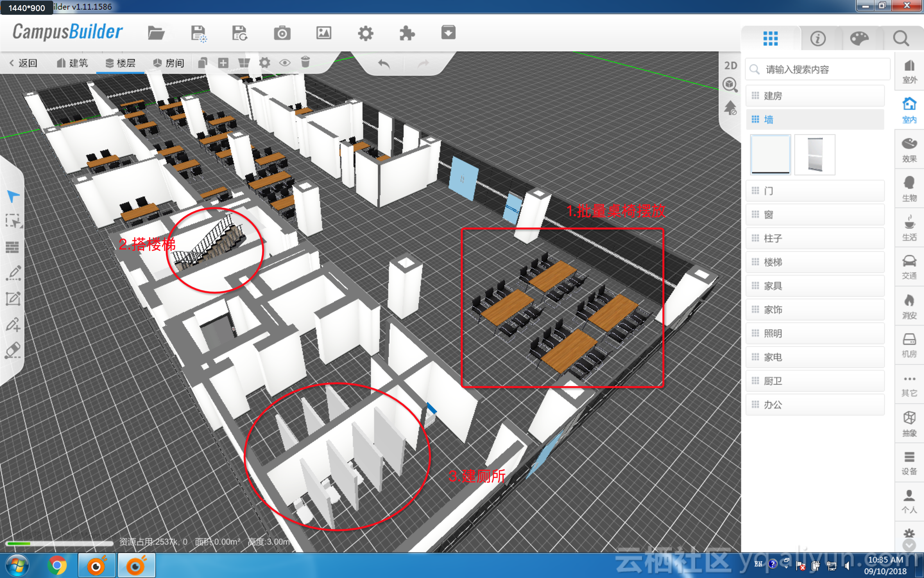Select 交通 traffic category
924x578 pixels.
pos(909,267)
